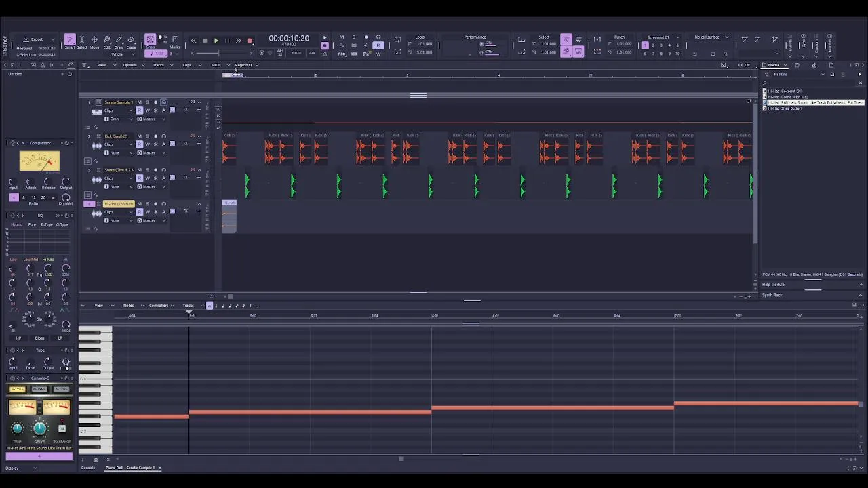Stop playback in transport
Viewport: 868px width, 488px height.
point(205,41)
